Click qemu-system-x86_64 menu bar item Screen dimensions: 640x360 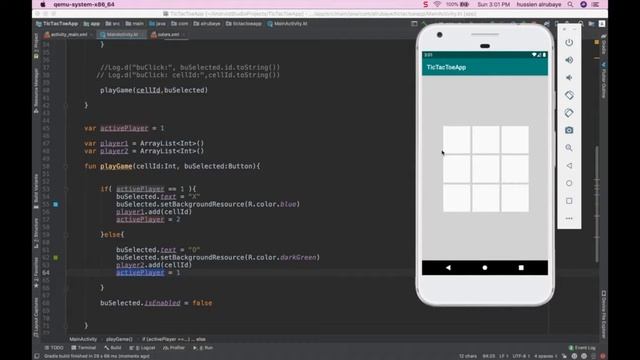[84, 4]
